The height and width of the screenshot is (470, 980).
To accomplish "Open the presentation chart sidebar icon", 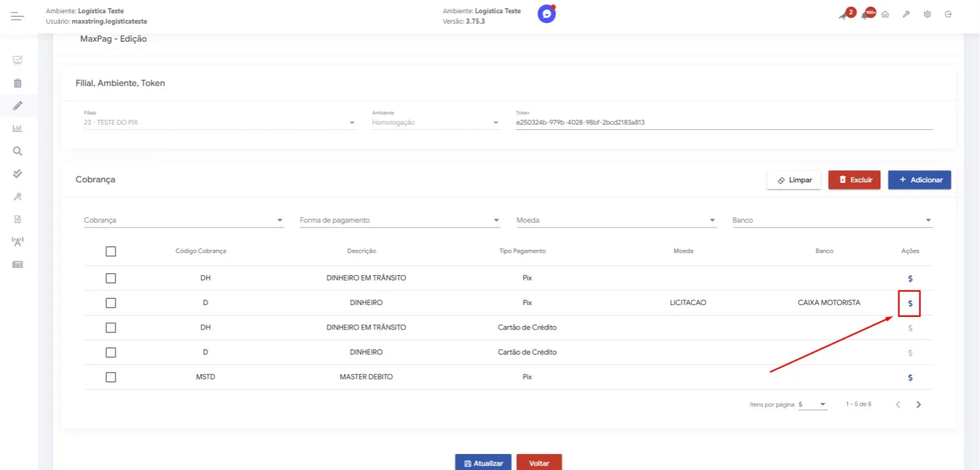I will [x=18, y=60].
